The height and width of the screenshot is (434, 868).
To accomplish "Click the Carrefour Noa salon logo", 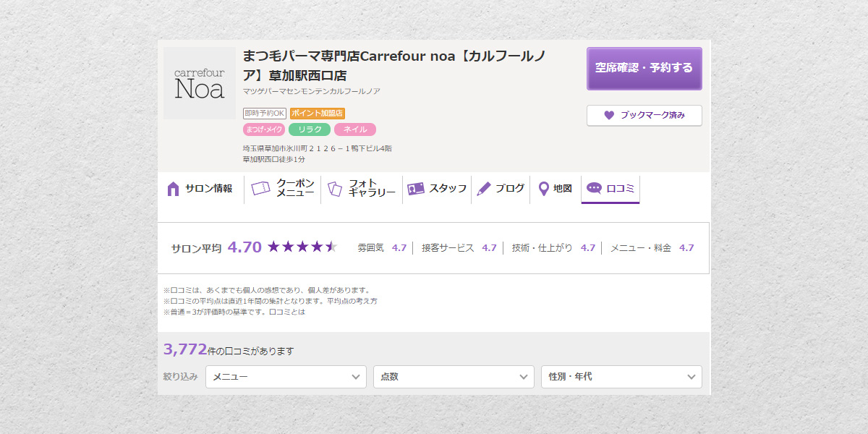I will click(x=200, y=83).
